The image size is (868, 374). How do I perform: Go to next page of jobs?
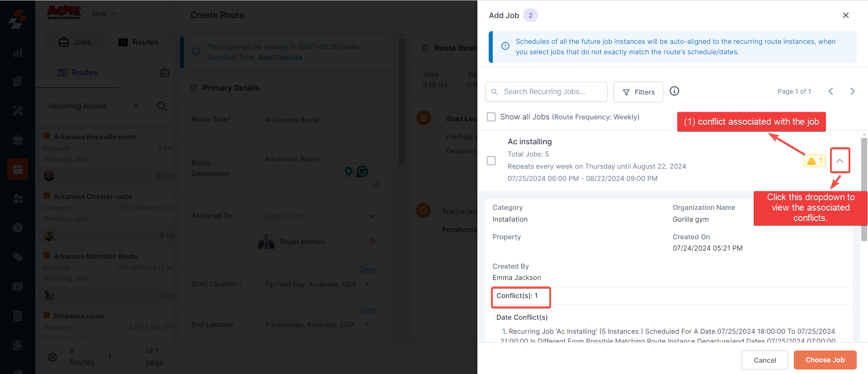click(853, 91)
